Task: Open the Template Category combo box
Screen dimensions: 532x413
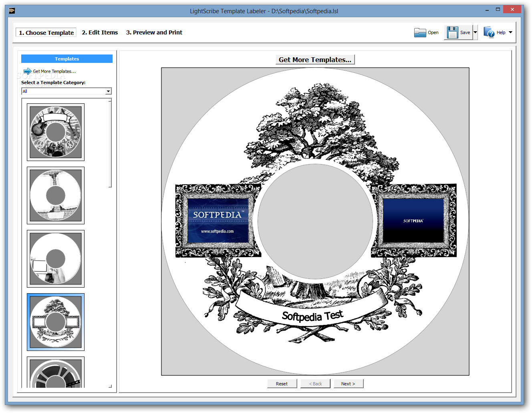Action: click(x=66, y=91)
